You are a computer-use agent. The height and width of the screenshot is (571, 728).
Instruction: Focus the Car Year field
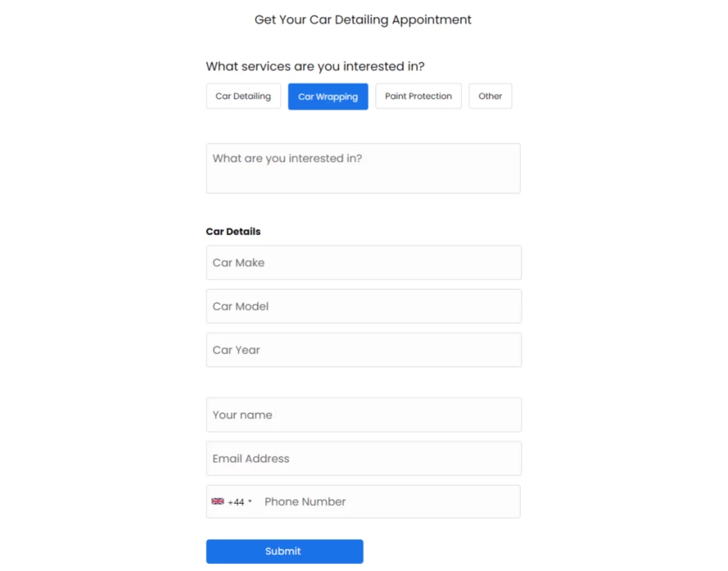pos(363,350)
